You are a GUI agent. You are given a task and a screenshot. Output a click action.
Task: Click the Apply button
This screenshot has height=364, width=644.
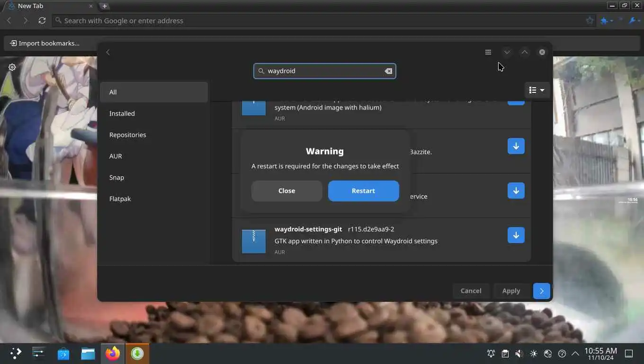click(511, 291)
